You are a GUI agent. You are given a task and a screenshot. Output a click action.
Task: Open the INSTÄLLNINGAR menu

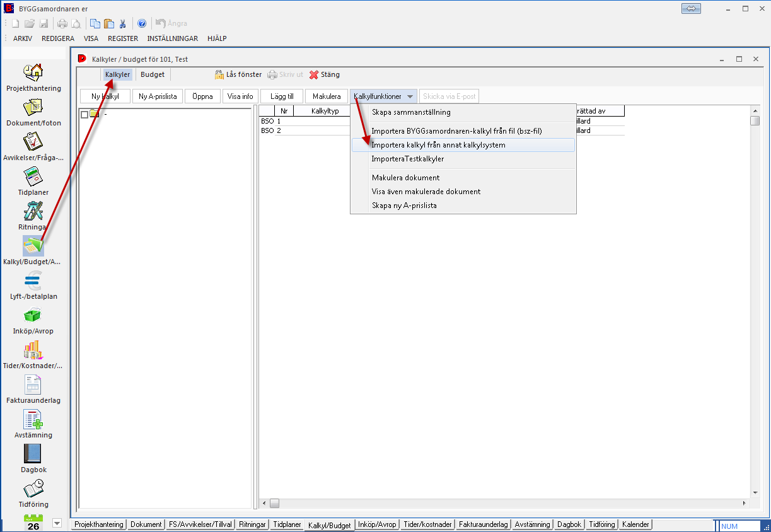click(x=173, y=38)
